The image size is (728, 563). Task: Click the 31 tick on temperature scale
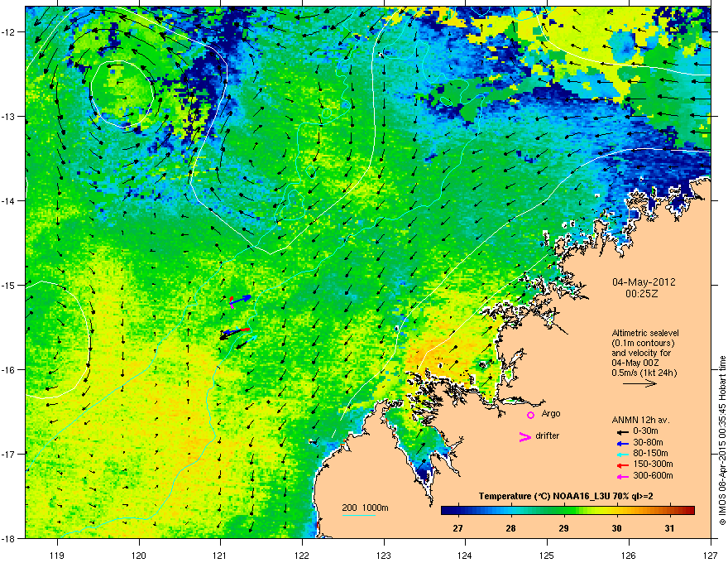(x=669, y=528)
